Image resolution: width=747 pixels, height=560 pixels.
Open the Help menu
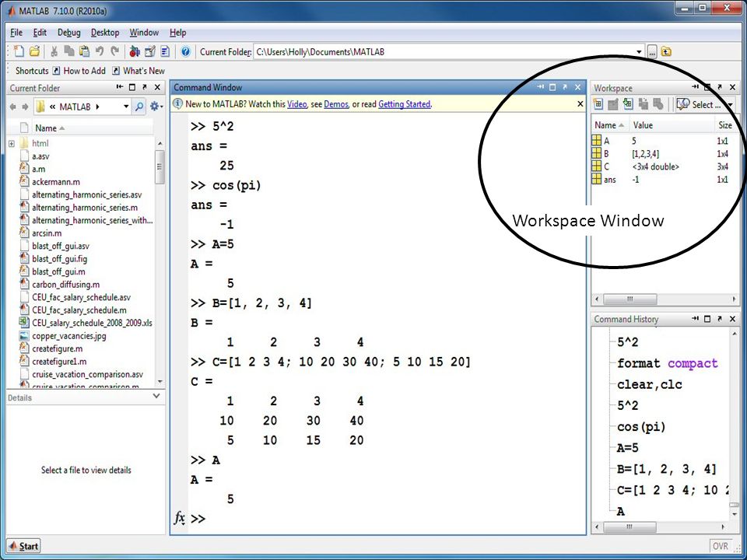pyautogui.click(x=177, y=33)
